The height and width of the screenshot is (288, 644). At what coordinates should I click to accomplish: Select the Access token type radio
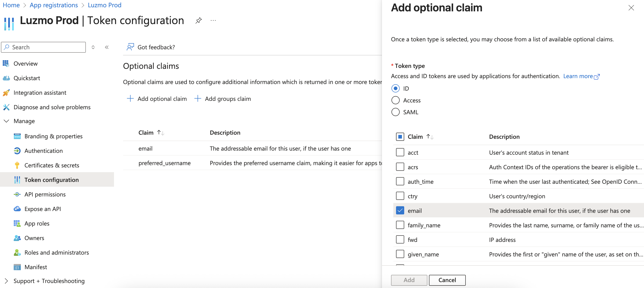coord(395,100)
